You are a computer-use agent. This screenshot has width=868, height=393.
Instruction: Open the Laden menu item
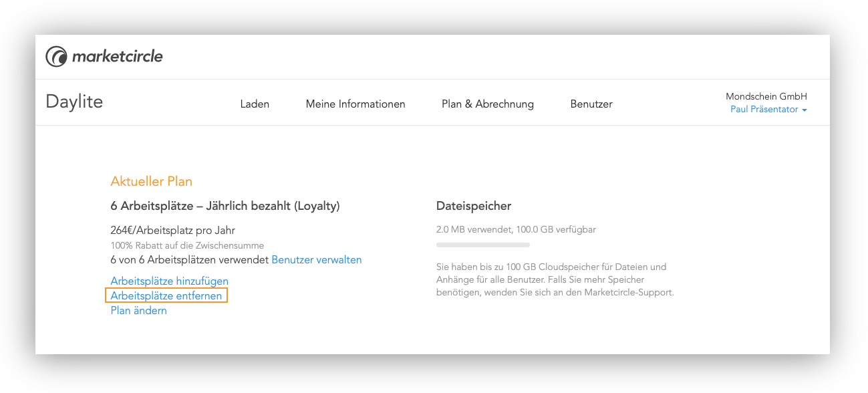coord(255,104)
